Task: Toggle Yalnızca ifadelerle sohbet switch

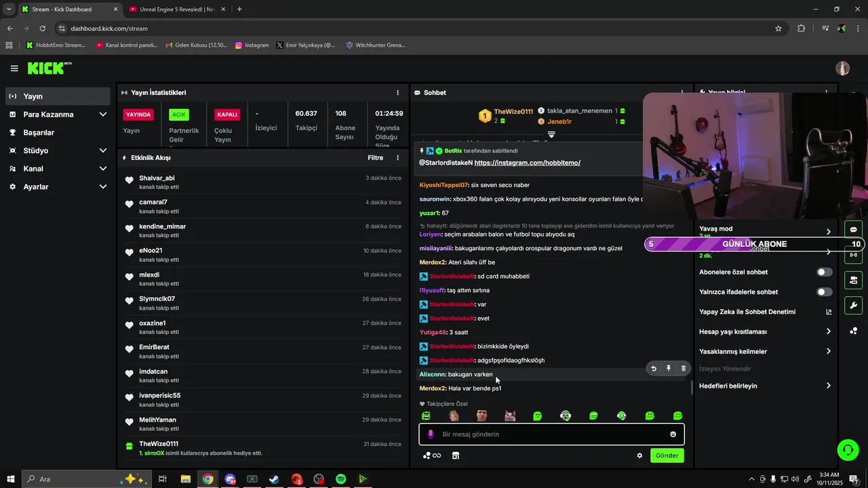Action: (824, 291)
